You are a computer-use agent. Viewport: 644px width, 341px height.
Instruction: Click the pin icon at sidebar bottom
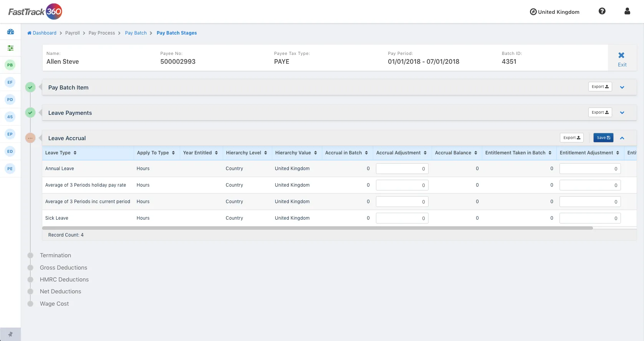pos(10,334)
